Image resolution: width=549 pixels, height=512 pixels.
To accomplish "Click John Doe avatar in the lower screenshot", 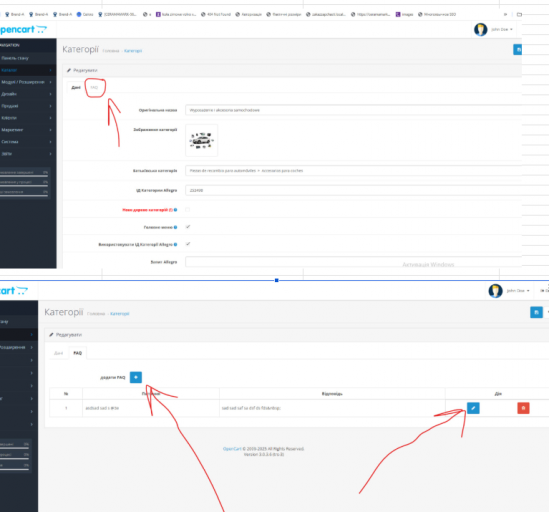I will (495, 291).
